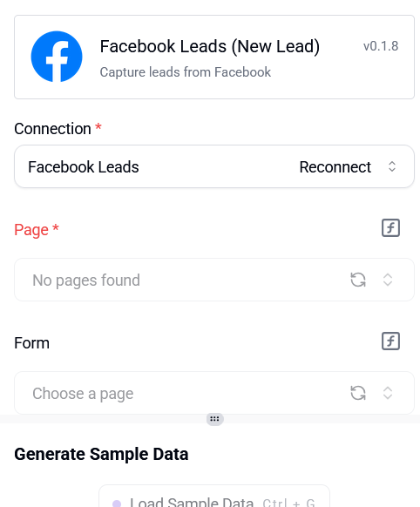Click the Facebook logo icon

coord(57,57)
